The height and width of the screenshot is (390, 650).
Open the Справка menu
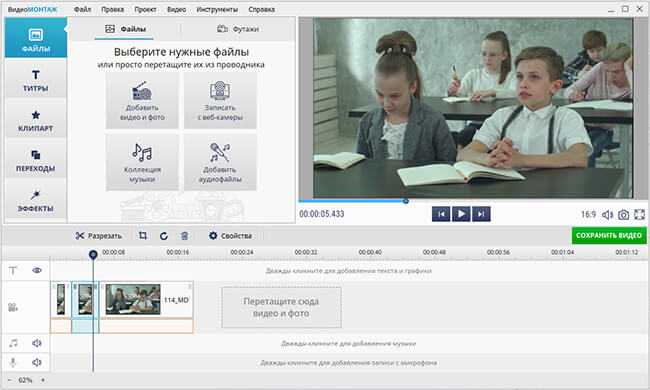pyautogui.click(x=262, y=9)
